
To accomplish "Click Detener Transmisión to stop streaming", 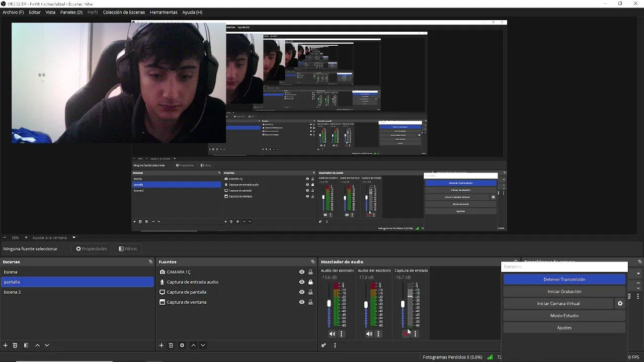I will pos(565,280).
